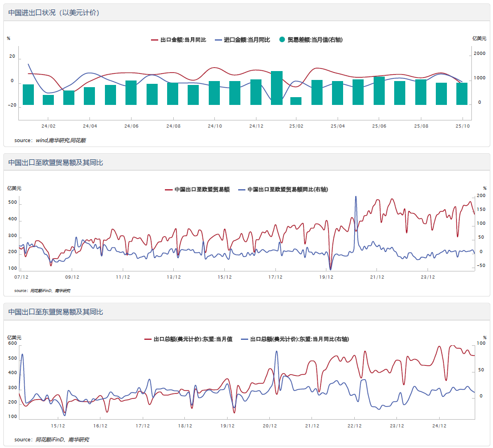The image size is (493, 448).
Task: Click the 亿美元 right-axis unit label in first chart
Action: pyautogui.click(x=479, y=38)
